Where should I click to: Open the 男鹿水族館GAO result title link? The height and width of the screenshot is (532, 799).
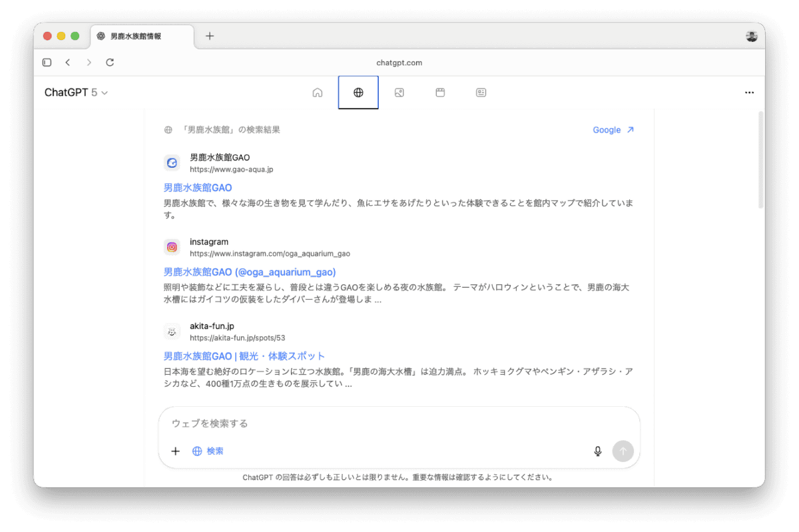click(198, 188)
